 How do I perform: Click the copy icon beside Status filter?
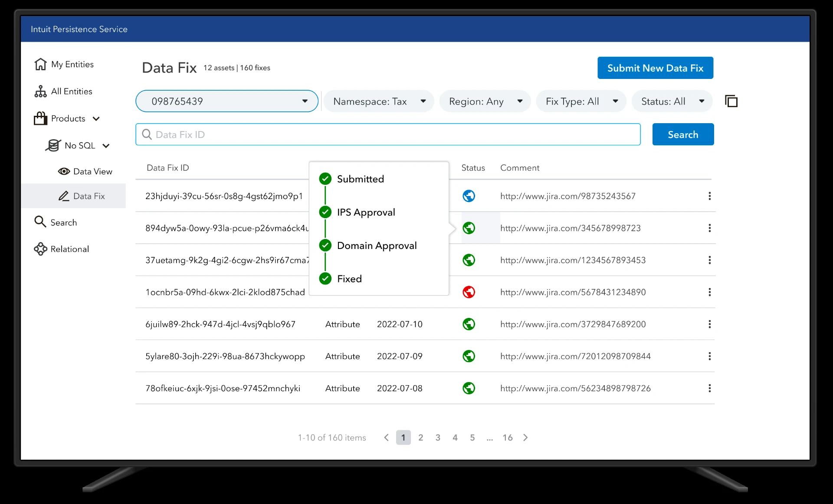pos(731,101)
